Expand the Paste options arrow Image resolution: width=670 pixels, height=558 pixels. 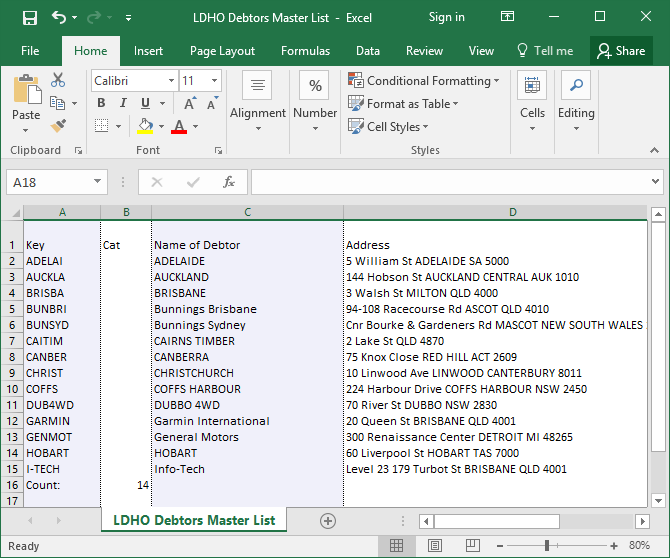[x=26, y=130]
